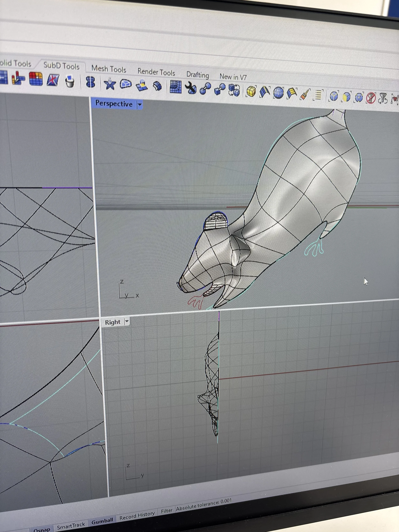Viewport: 399px width, 532px height.
Task: Click the Record History button
Action: pyautogui.click(x=137, y=516)
